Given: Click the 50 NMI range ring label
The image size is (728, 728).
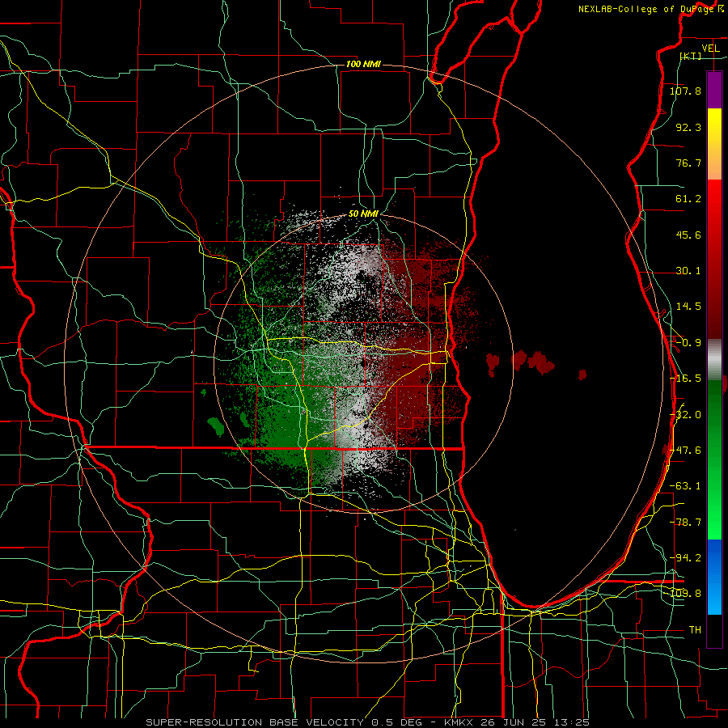Looking at the screenshot, I should pyautogui.click(x=363, y=214).
